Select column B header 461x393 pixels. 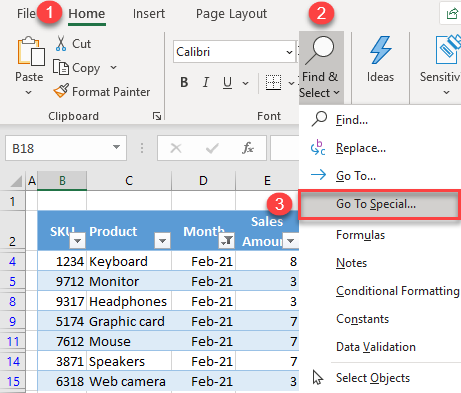[62, 181]
